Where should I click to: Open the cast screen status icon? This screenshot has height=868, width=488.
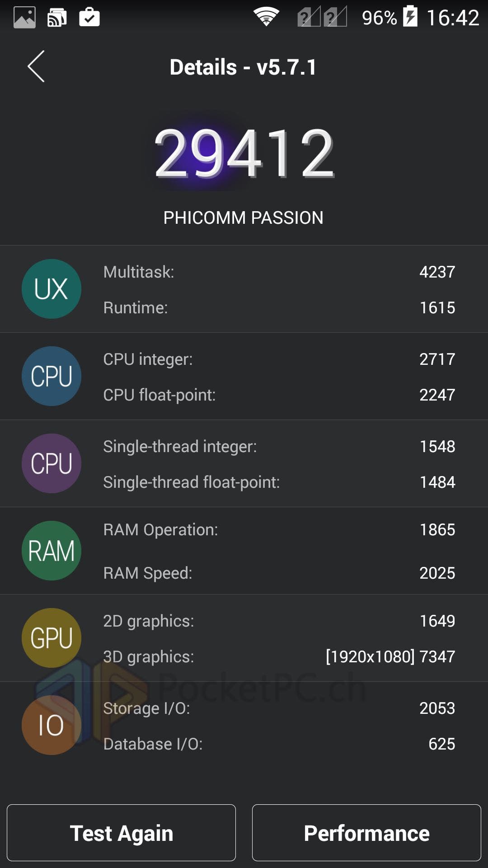click(x=57, y=18)
